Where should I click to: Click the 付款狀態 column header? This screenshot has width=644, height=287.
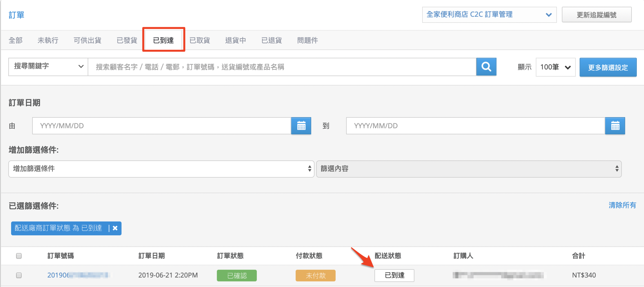[x=309, y=256]
